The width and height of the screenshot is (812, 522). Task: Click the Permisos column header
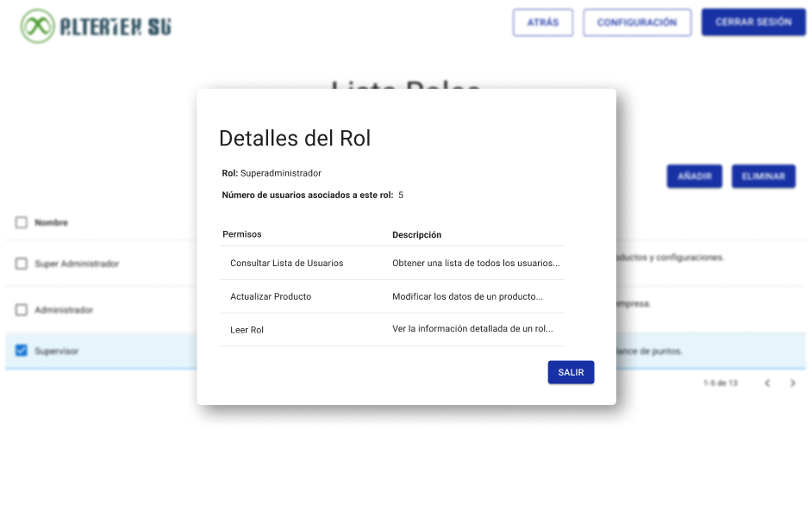point(242,233)
